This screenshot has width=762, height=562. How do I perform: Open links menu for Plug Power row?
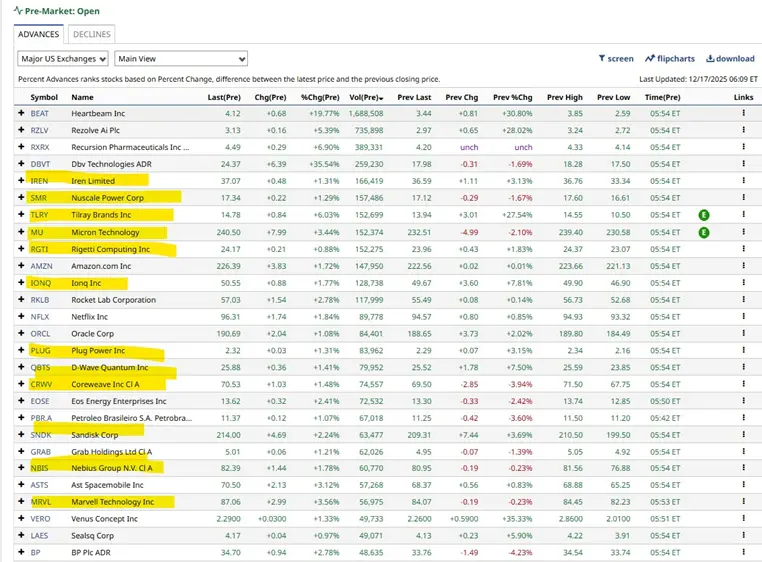click(744, 350)
